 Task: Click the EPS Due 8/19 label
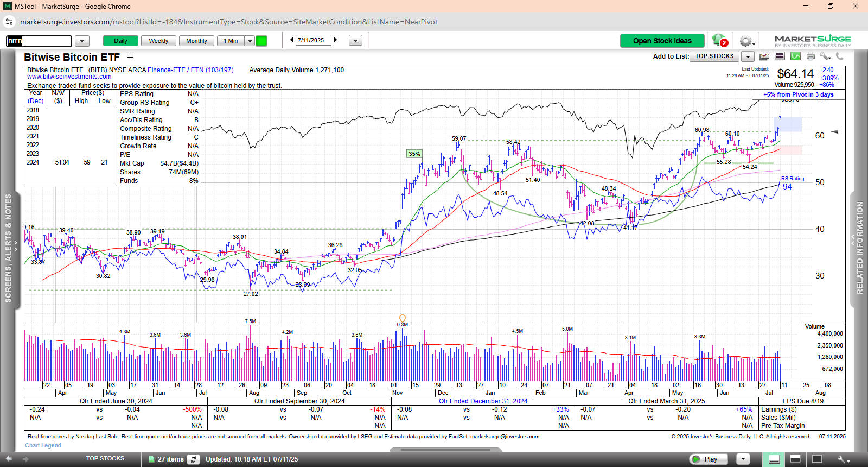(803, 401)
